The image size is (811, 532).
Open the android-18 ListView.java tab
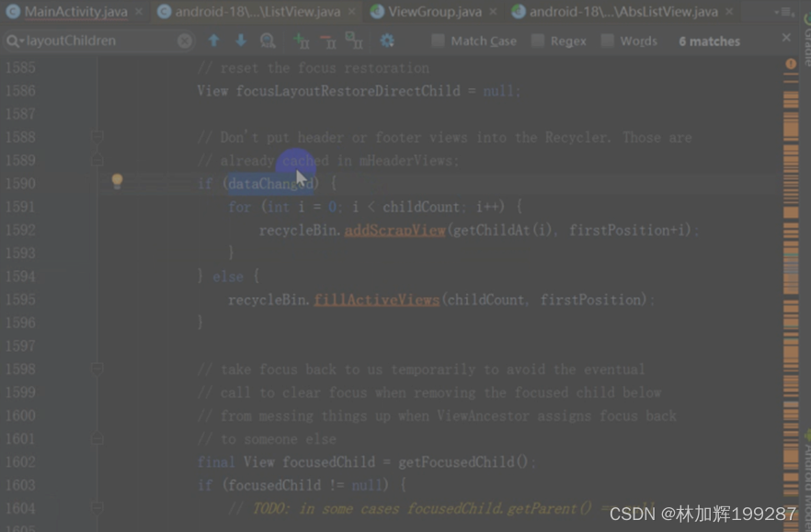(257, 11)
